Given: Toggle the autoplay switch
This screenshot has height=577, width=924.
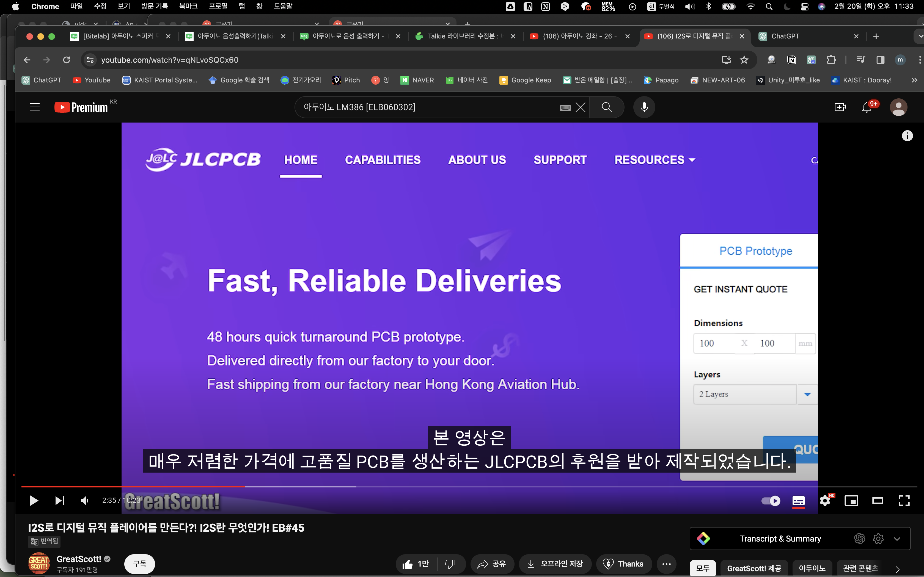Looking at the screenshot, I should tap(771, 501).
